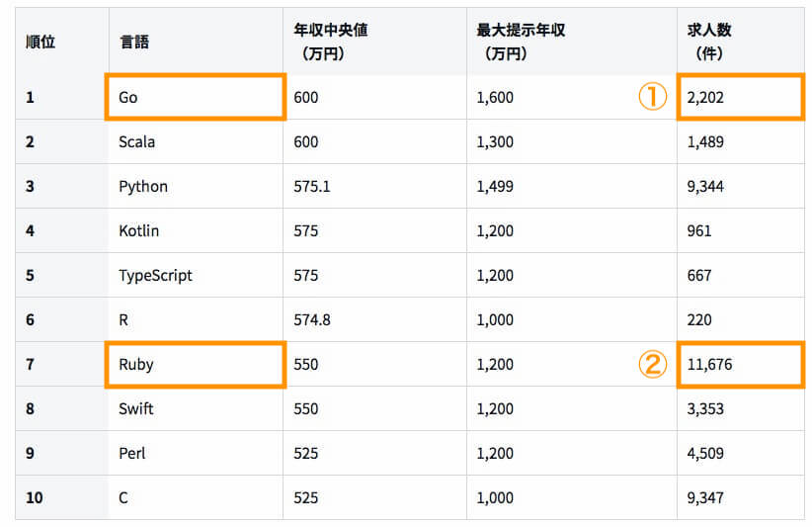Click the orange circled number 2 marker
This screenshot has height=527, width=812.
coord(652,364)
